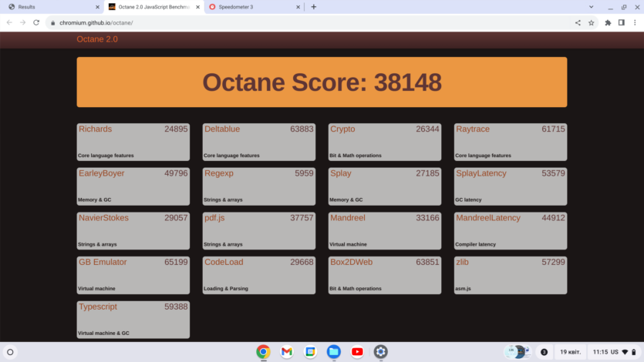Image resolution: width=644 pixels, height=362 pixels.
Task: Open the Regexp benchmark link
Action: click(219, 173)
